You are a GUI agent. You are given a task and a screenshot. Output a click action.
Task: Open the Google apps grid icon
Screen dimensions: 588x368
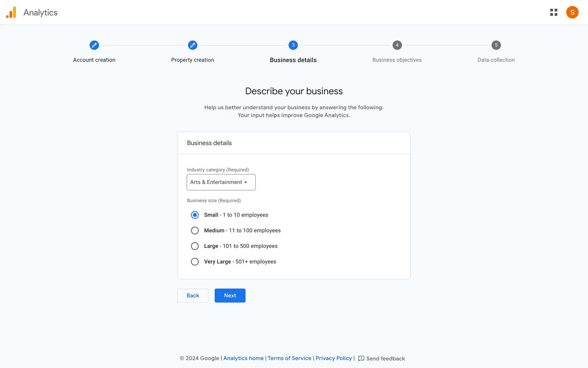[x=554, y=12]
